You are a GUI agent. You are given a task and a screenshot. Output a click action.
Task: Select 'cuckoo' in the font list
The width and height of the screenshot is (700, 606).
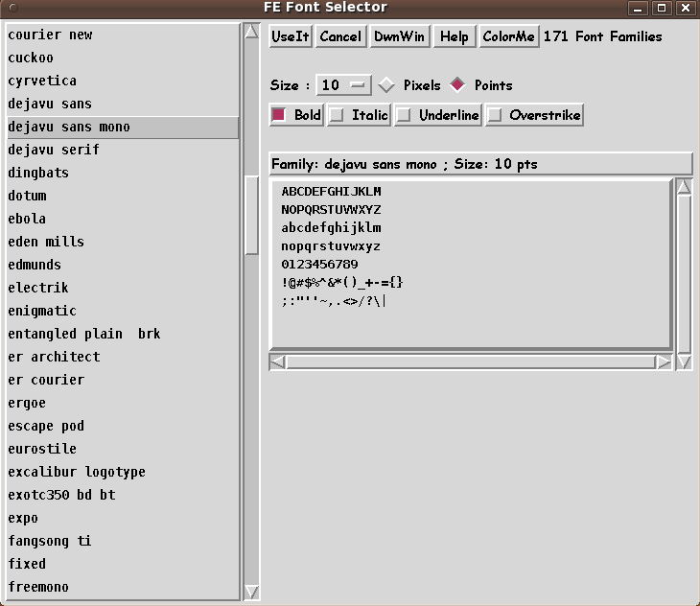123,58
